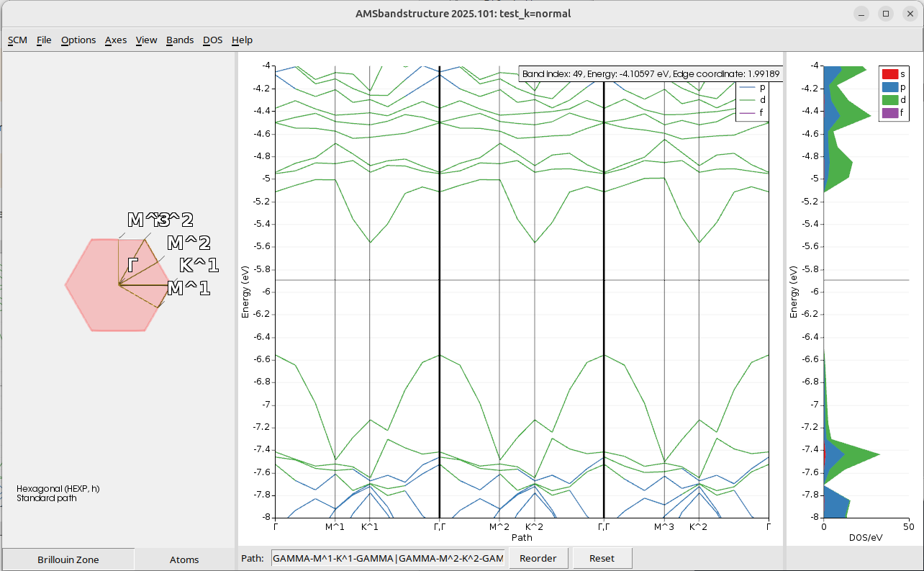This screenshot has height=571, width=924.
Task: Maximize the AMSbandstructure window
Action: pyautogui.click(x=886, y=14)
